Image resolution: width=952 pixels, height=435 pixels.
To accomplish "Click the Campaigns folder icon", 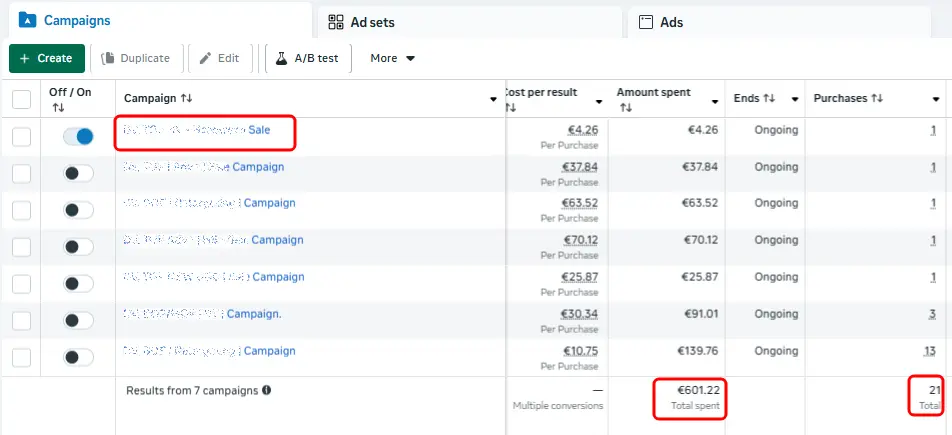I will click(28, 20).
